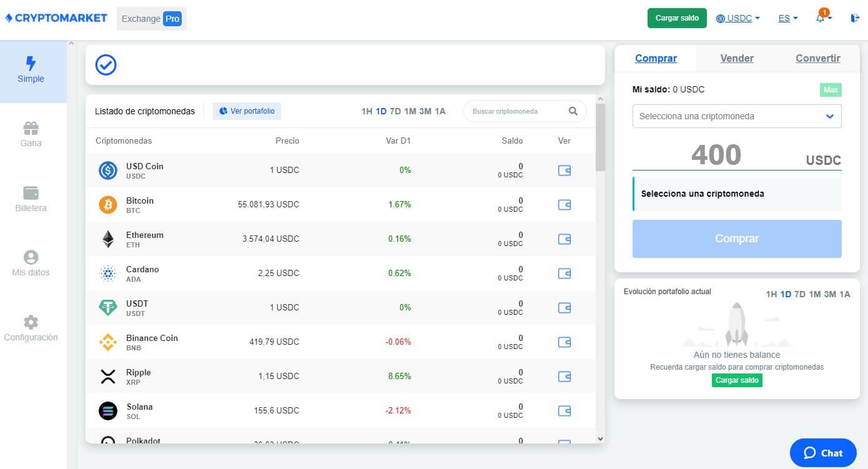Set portfolio evolution range to 1M
This screenshot has width=868, height=469.
tap(815, 294)
